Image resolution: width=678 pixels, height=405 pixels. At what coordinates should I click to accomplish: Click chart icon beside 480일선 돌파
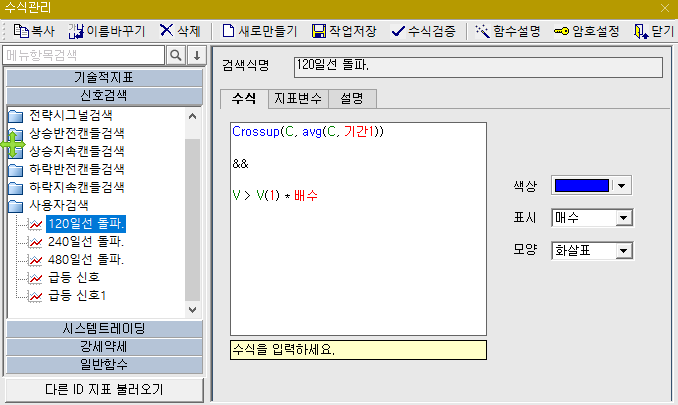click(x=35, y=260)
